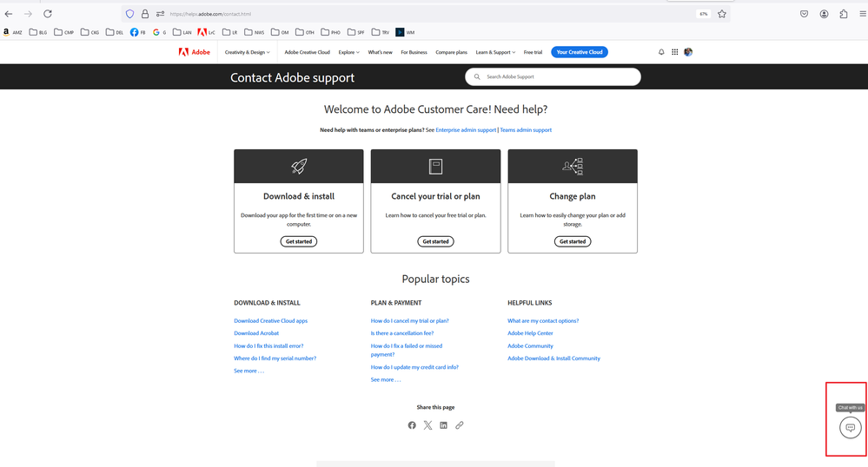The width and height of the screenshot is (868, 467).
Task: Open the BLG bookmarks folder
Action: (38, 32)
